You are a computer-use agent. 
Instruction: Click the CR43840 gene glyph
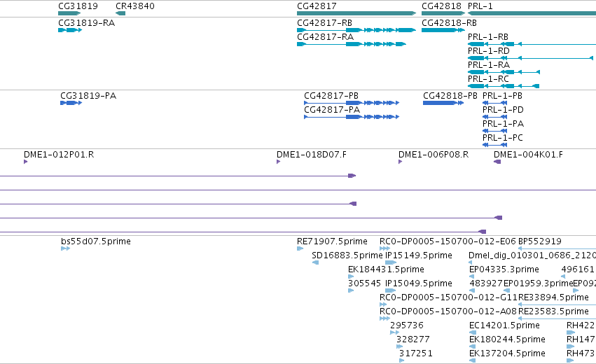coord(120,13)
